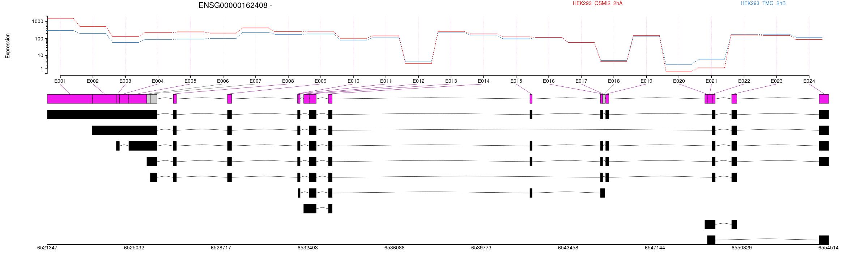Screen dimensions: 868x253
Task: Select exon label E010
Action: coord(353,81)
